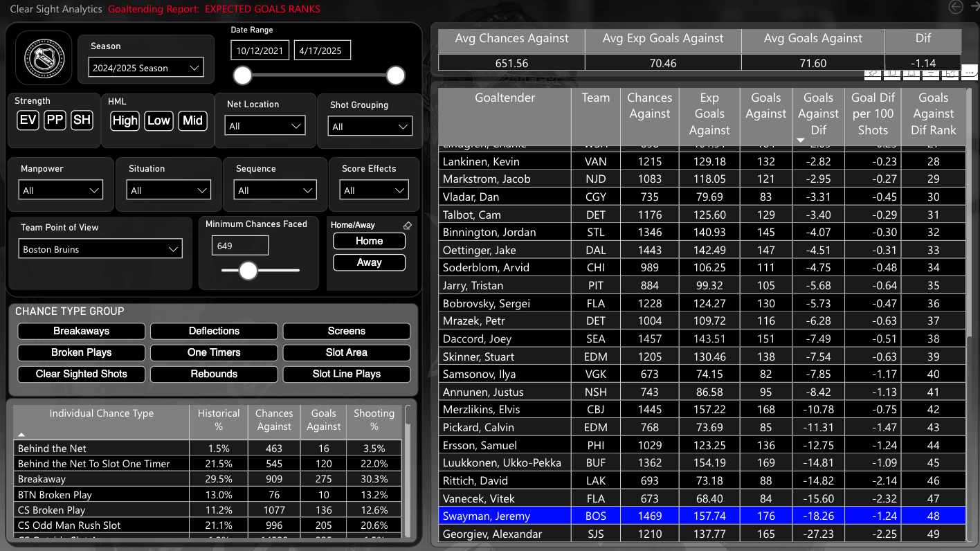Image resolution: width=980 pixels, height=551 pixels.
Task: Select Deflections chance type group
Action: coord(214,331)
